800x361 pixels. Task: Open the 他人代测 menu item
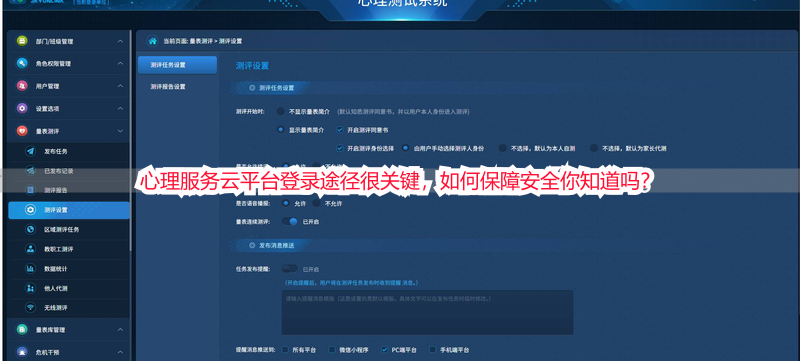pyautogui.click(x=69, y=288)
